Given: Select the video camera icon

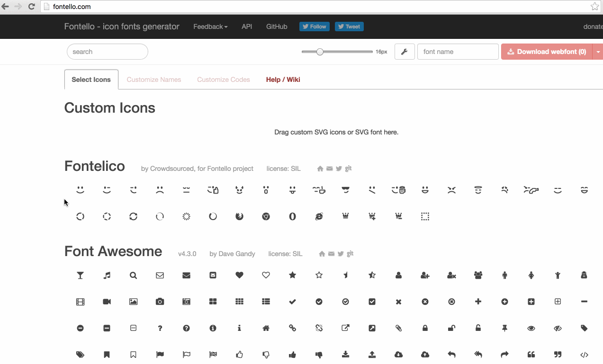Looking at the screenshot, I should [x=107, y=302].
